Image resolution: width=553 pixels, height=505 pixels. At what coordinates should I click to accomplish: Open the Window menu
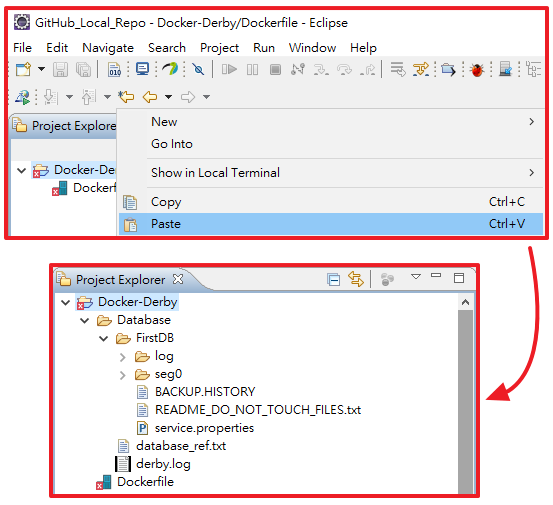312,48
